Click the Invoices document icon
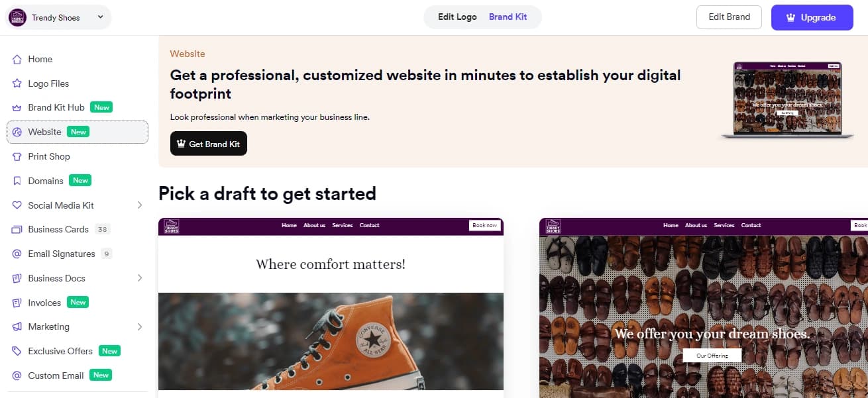Screen dimensions: 868x398 click(x=17, y=303)
